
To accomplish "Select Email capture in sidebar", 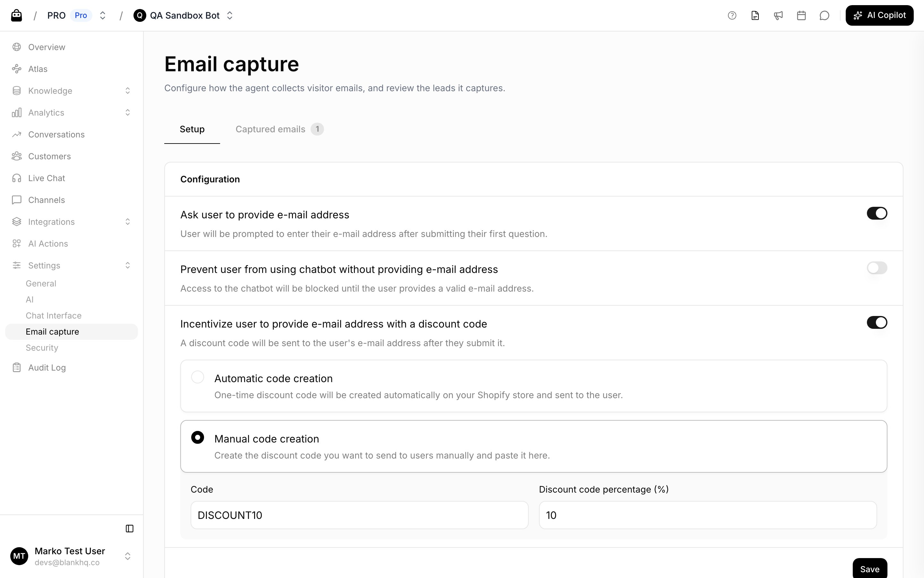I will click(x=72, y=331).
